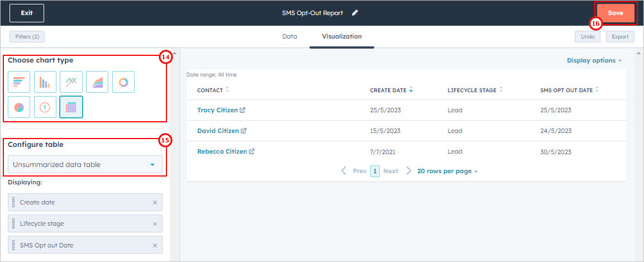This screenshot has width=644, height=262.
Task: Open David Citizen external link icon
Action: (x=244, y=131)
